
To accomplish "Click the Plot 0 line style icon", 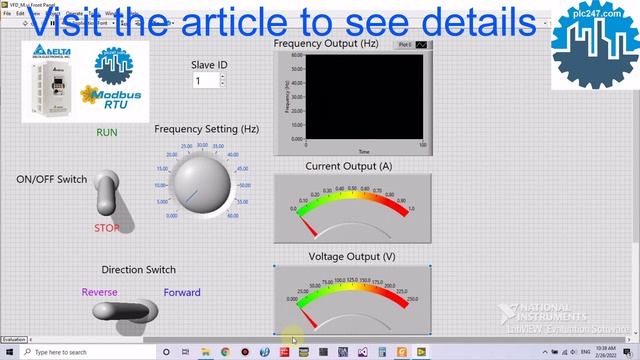I will 421,44.
